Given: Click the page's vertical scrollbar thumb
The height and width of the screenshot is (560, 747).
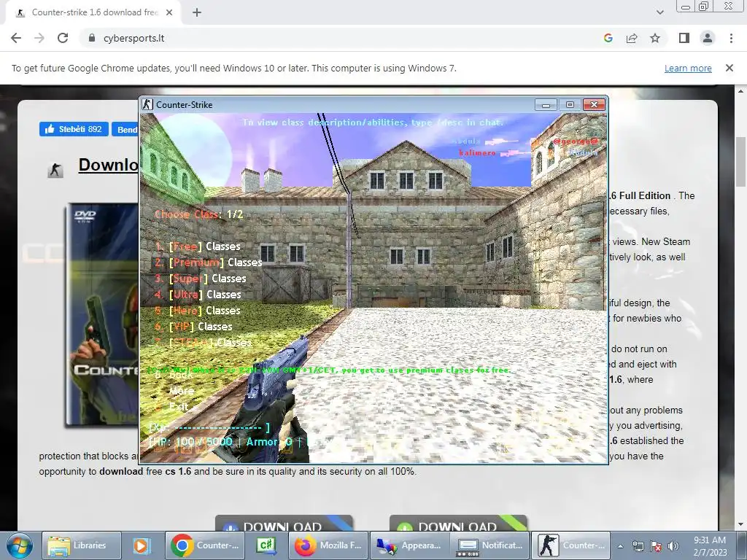Looking at the screenshot, I should point(740,162).
